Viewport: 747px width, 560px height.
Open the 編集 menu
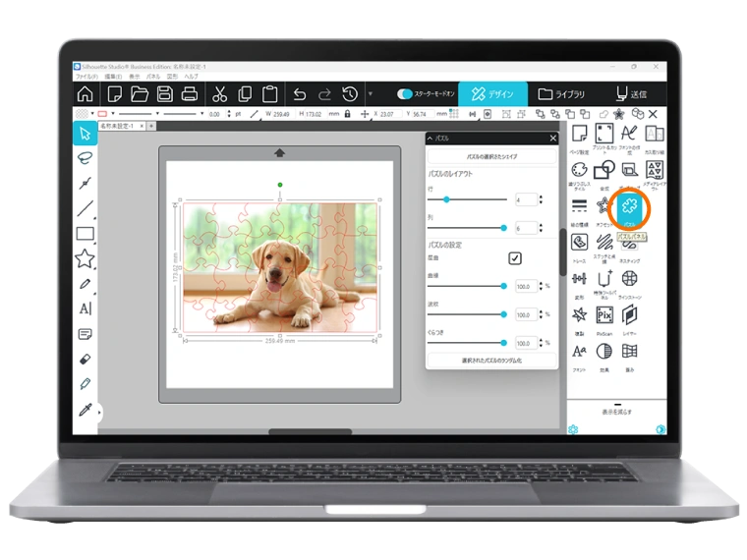111,76
